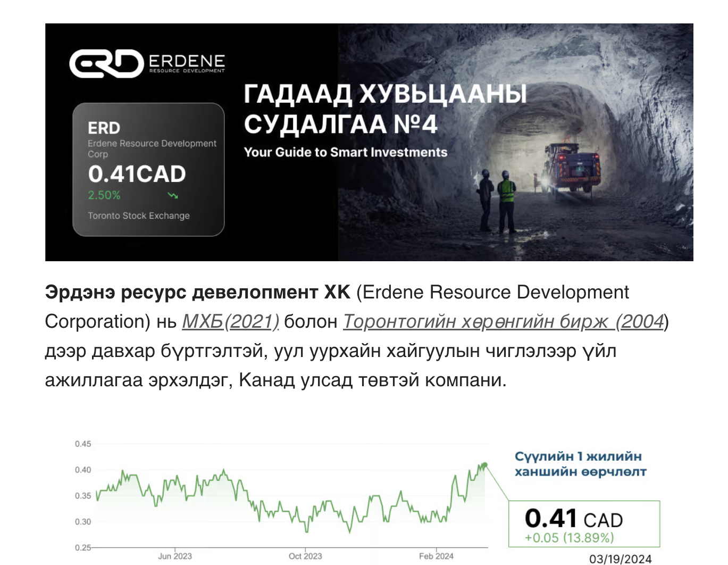Click the Erdene ERD logo in banner
This screenshot has width=728, height=565.
tap(147, 63)
